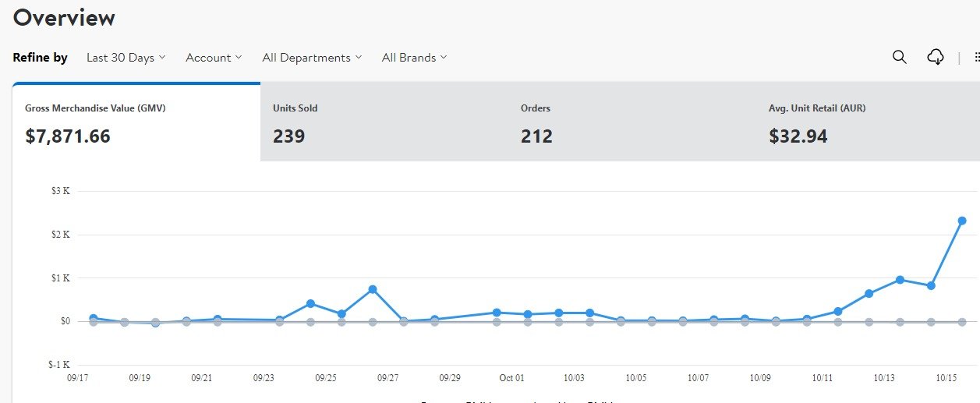Select the Gross Merchandise Value (GMV) tab
Viewport: 980px width, 403px height.
point(136,122)
